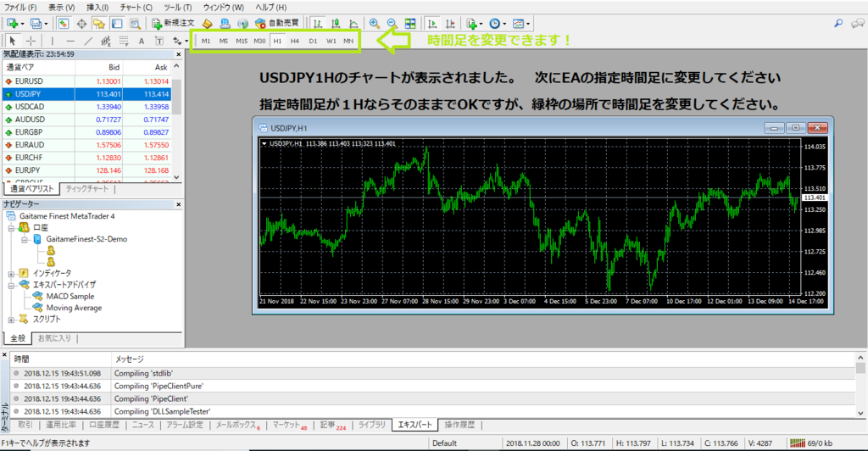This screenshot has width=868, height=451.
Task: Open MetaEditor via yellow book icon
Action: [x=207, y=23]
